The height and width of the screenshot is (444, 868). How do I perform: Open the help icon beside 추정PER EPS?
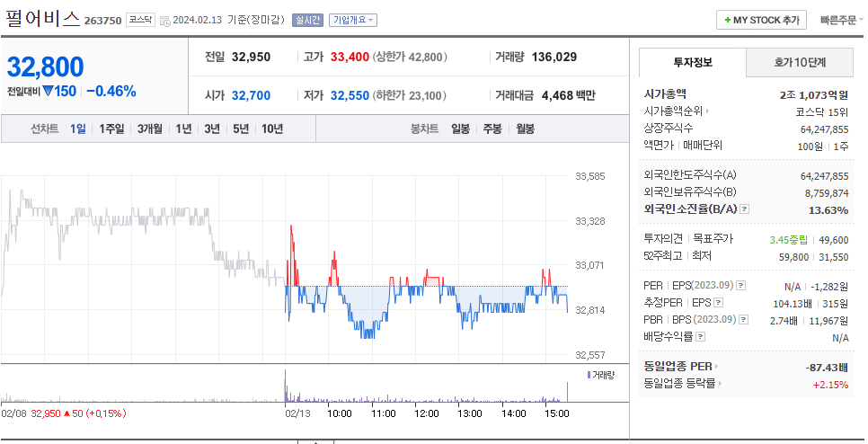click(718, 303)
